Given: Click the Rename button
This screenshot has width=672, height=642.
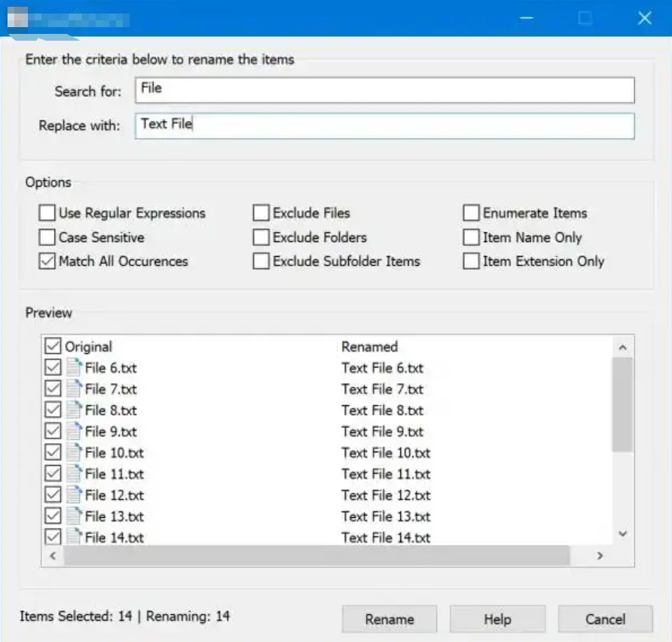Looking at the screenshot, I should [389, 619].
